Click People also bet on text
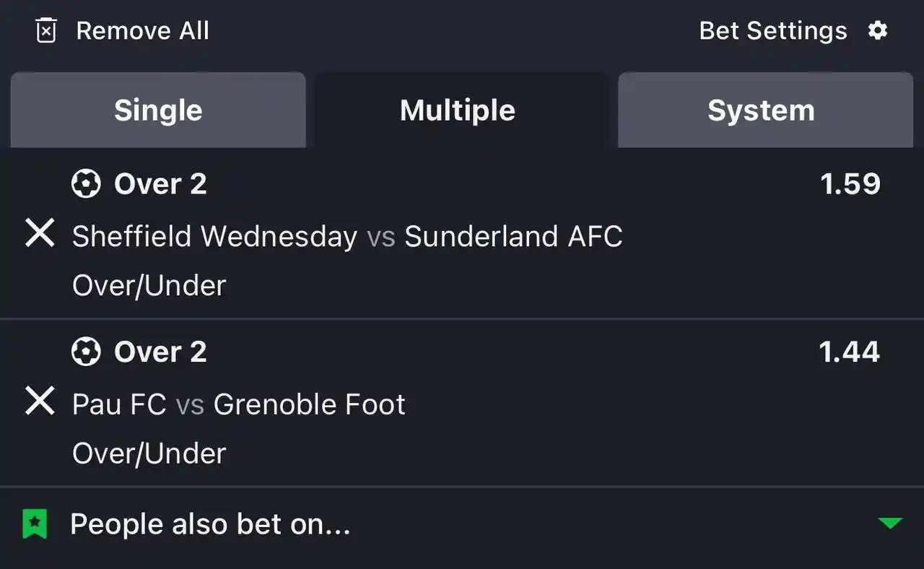 tap(210, 524)
